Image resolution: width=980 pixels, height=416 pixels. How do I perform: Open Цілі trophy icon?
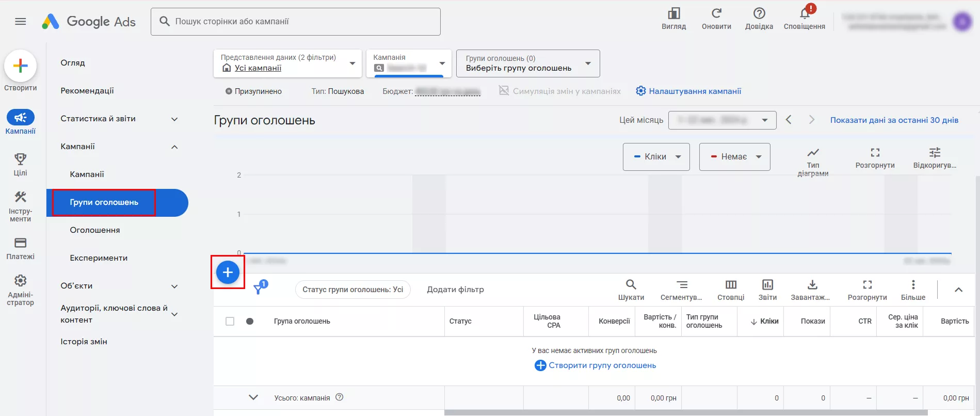click(x=21, y=159)
